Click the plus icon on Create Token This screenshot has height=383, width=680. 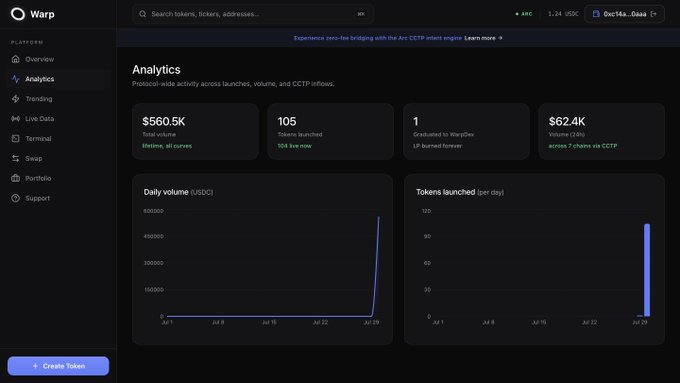36,366
